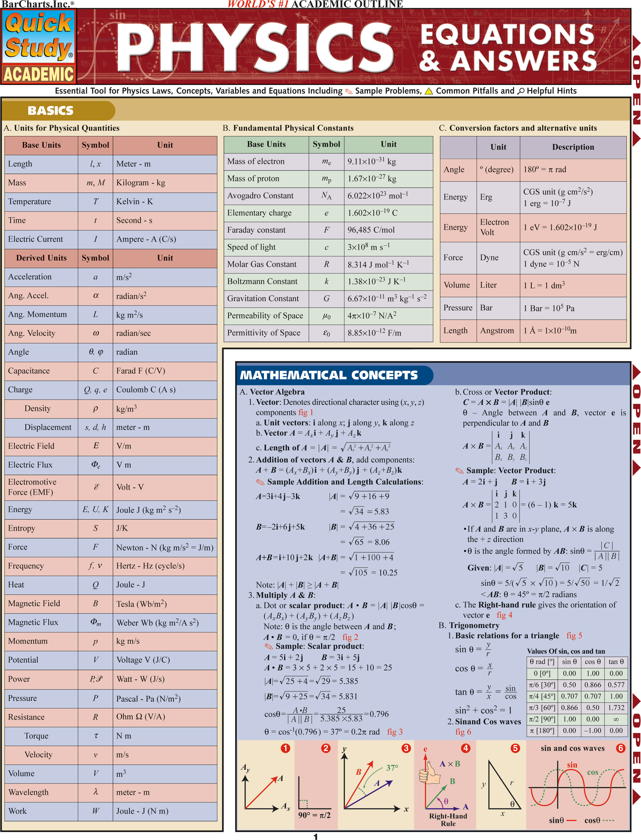Screen dimensions: 641x840
Task: Select the 'Electron Volt' unit cell
Action: [498, 227]
